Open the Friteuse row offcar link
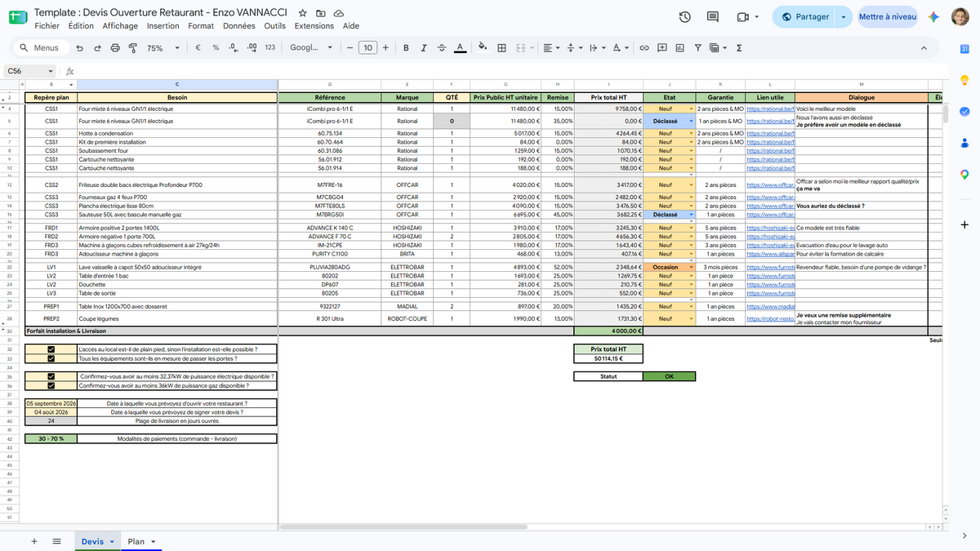This screenshot has height=551, width=980. coord(770,185)
